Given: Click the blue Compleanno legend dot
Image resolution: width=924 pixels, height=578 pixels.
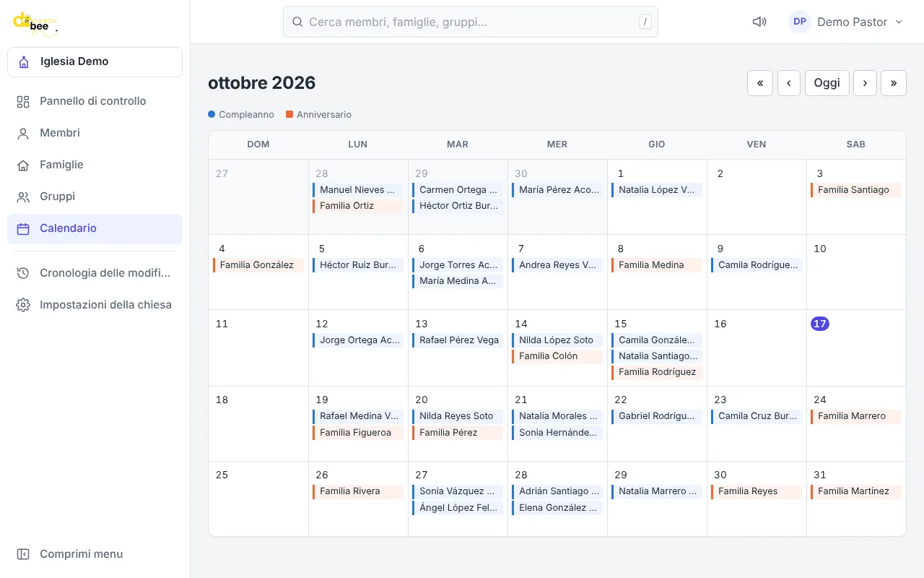Looking at the screenshot, I should pyautogui.click(x=212, y=114).
